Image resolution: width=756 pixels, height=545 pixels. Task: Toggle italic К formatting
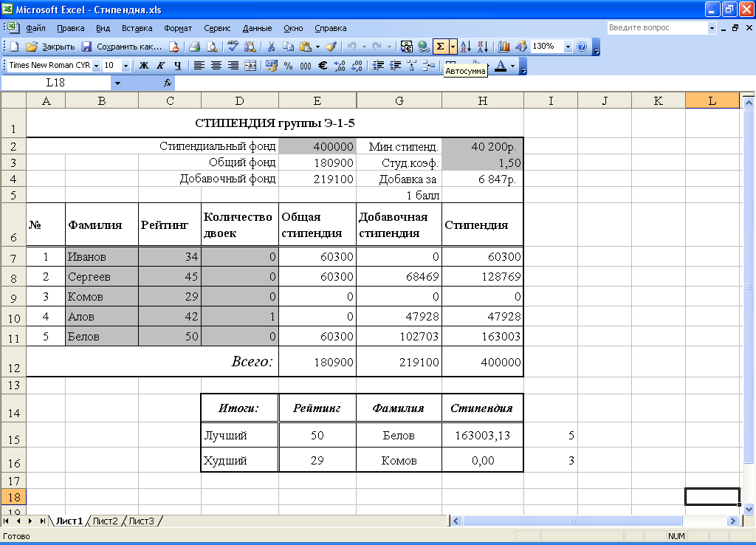(160, 66)
